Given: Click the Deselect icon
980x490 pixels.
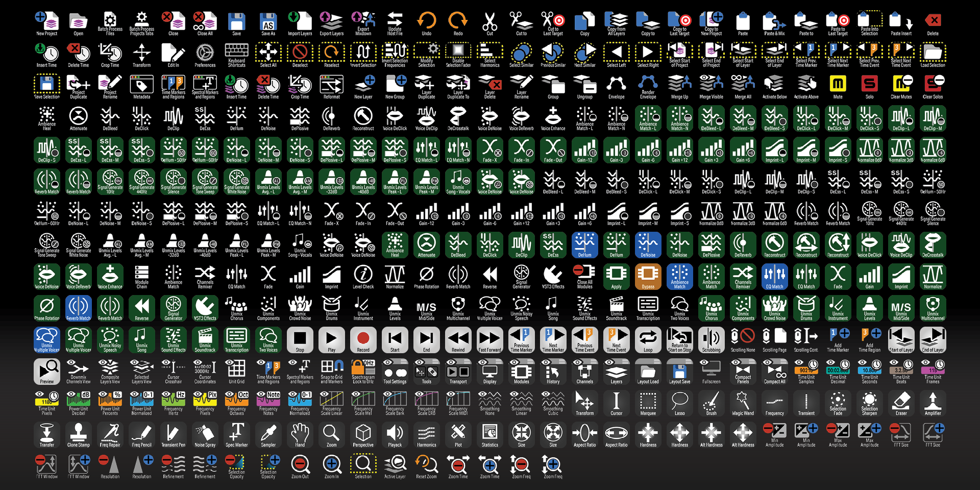Looking at the screenshot, I should [300, 55].
